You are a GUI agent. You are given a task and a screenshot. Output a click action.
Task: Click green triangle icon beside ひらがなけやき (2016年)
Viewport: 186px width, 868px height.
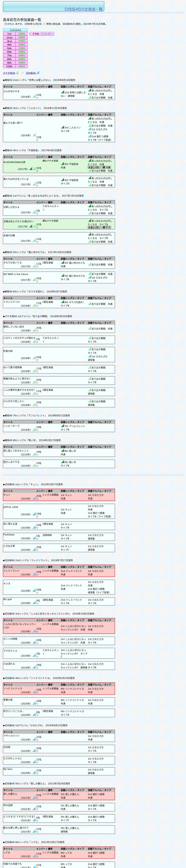point(34,96)
